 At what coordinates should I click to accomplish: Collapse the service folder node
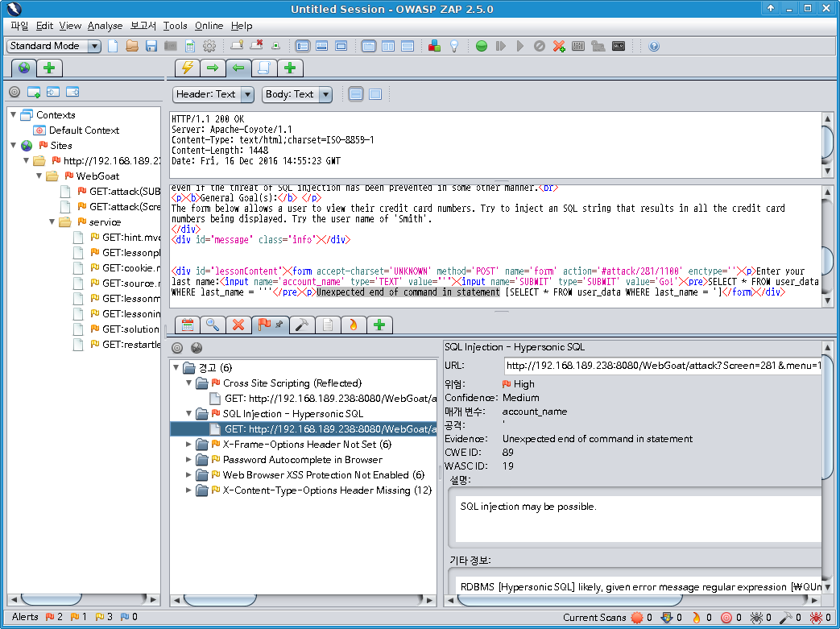[x=52, y=221]
